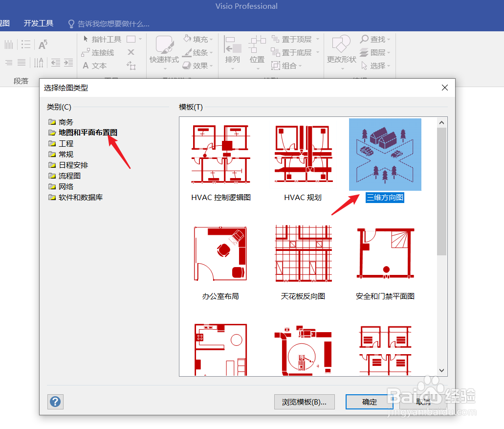Open the Fill (填充) dropdown
This screenshot has width=504, height=429.
point(198,39)
